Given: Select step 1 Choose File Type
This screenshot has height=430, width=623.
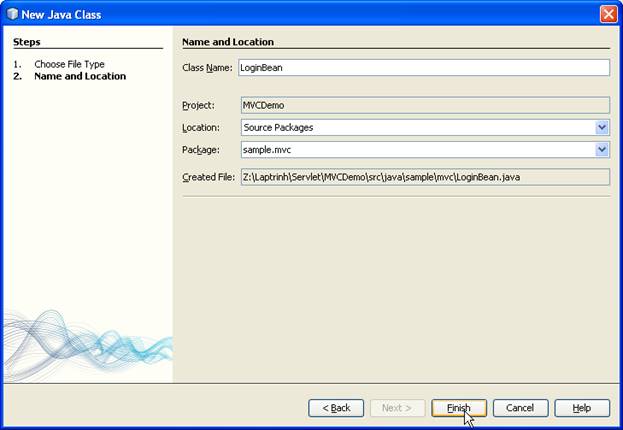Looking at the screenshot, I should pos(69,64).
